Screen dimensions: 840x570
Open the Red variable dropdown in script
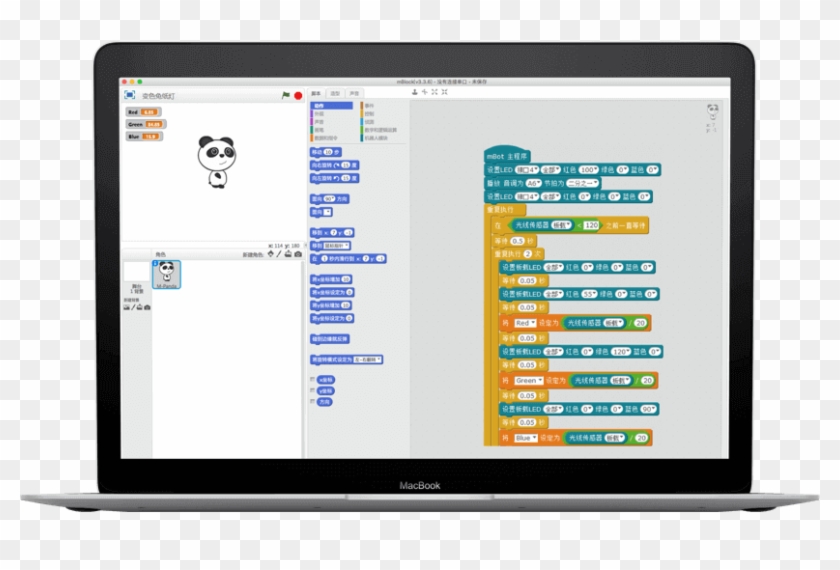[526, 323]
